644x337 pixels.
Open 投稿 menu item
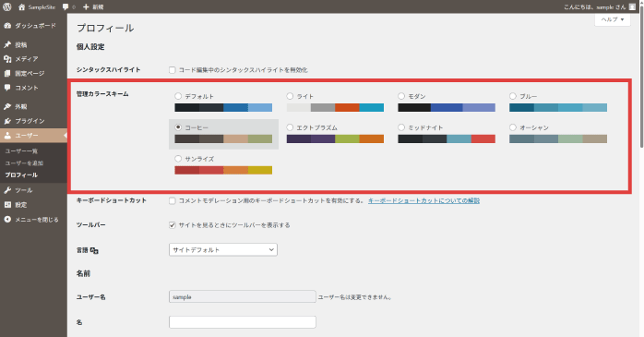(34, 45)
